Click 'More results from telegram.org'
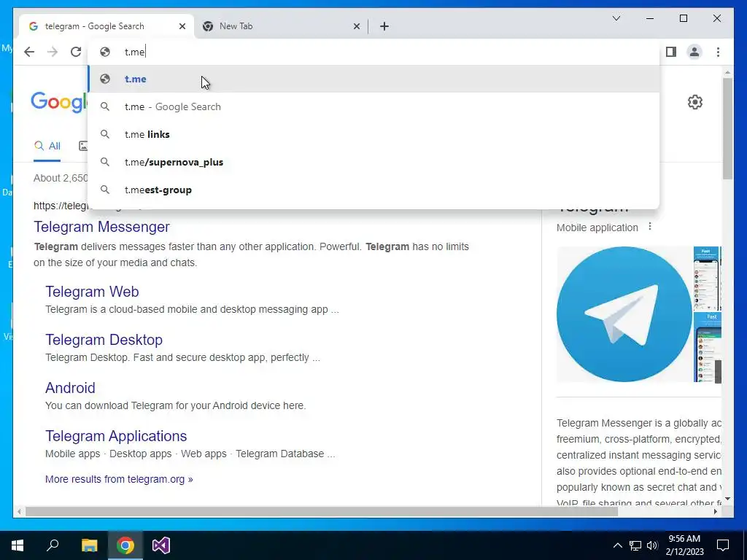Image resolution: width=747 pixels, height=560 pixels. pos(119,479)
